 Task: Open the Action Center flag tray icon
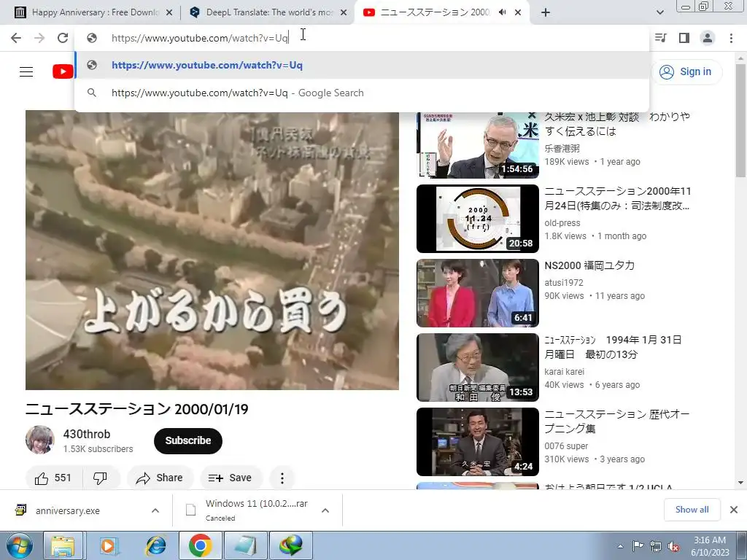[638, 546]
